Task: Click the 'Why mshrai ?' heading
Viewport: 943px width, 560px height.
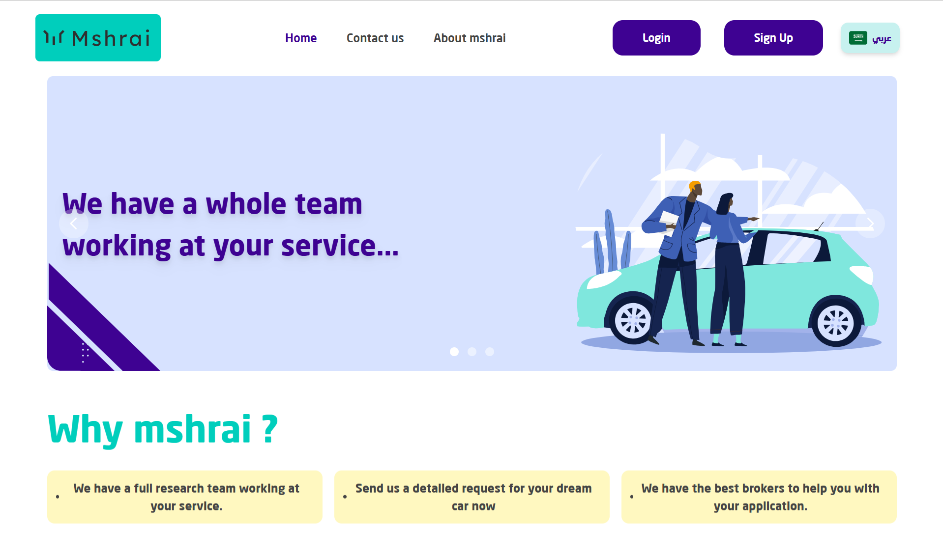Action: click(163, 429)
